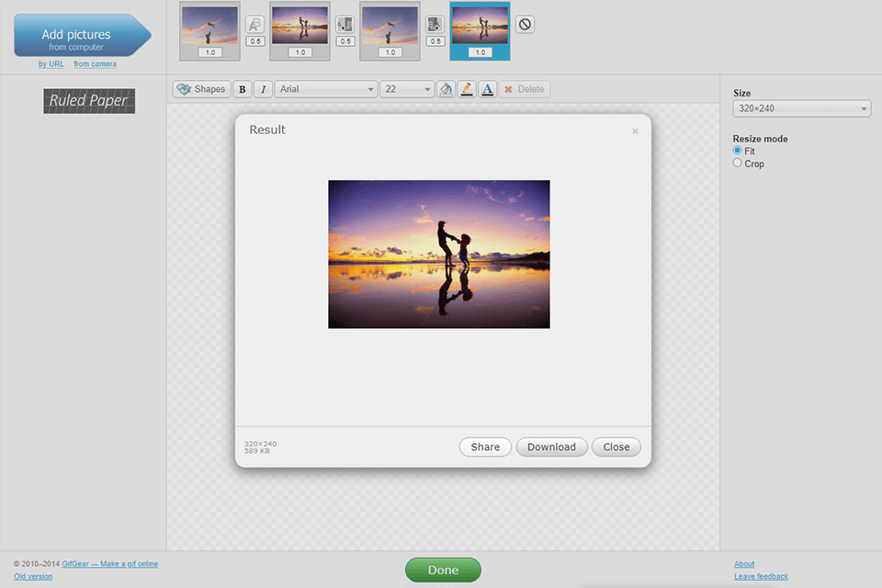Edit the first frame's 1.0 duration field

209,51
